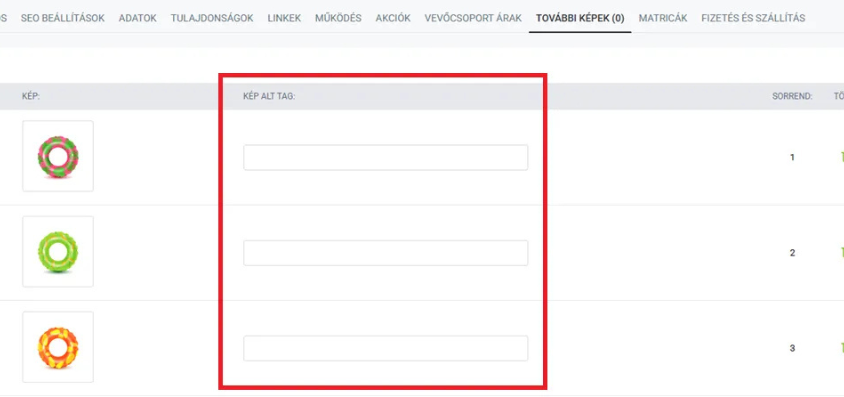
Task: Select the MŰKÖDÉS tab
Action: 338,18
